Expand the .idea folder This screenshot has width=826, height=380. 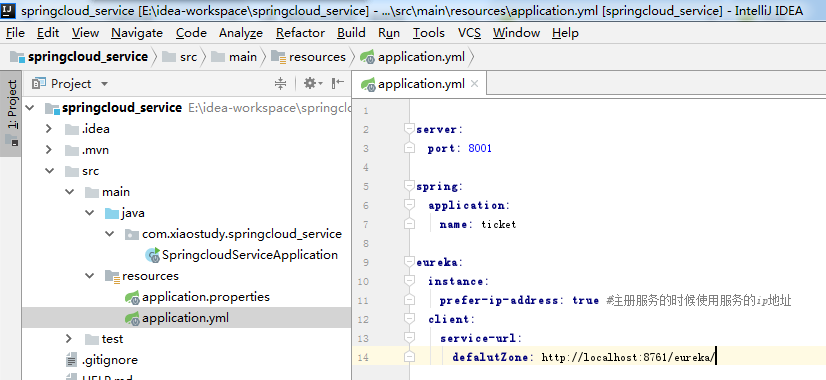click(x=49, y=129)
